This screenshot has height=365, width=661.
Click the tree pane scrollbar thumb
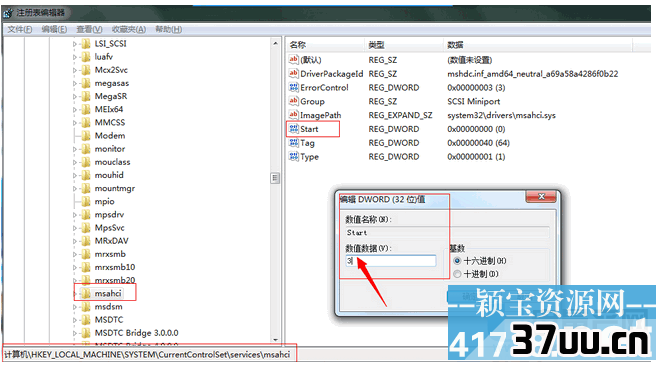pos(275,178)
